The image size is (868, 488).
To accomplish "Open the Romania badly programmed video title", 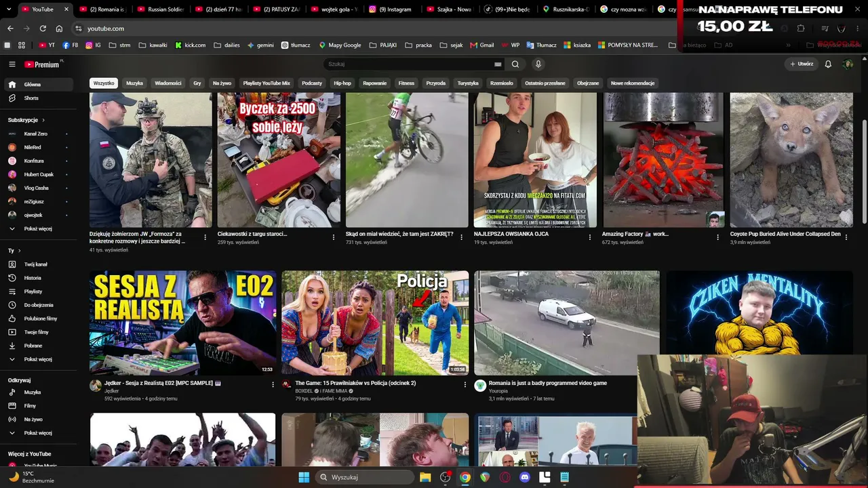I will pyautogui.click(x=548, y=383).
